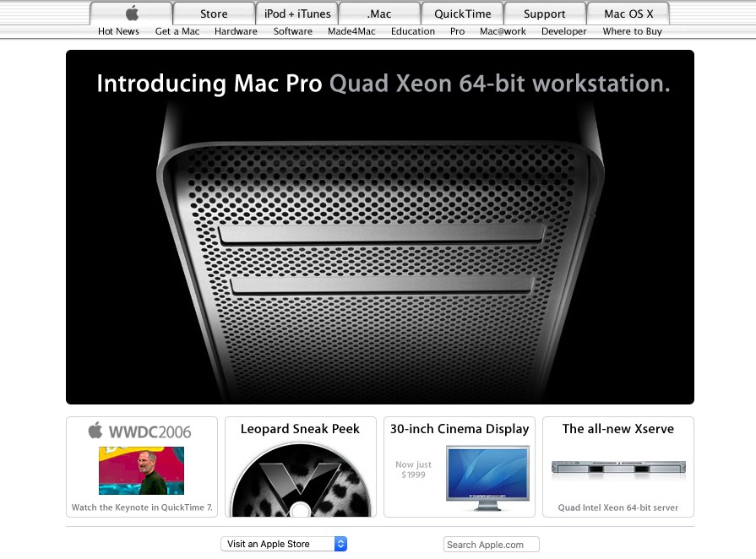Viewport: 756px width, 559px height.
Task: Open the Get a Mac link
Action: point(177,31)
